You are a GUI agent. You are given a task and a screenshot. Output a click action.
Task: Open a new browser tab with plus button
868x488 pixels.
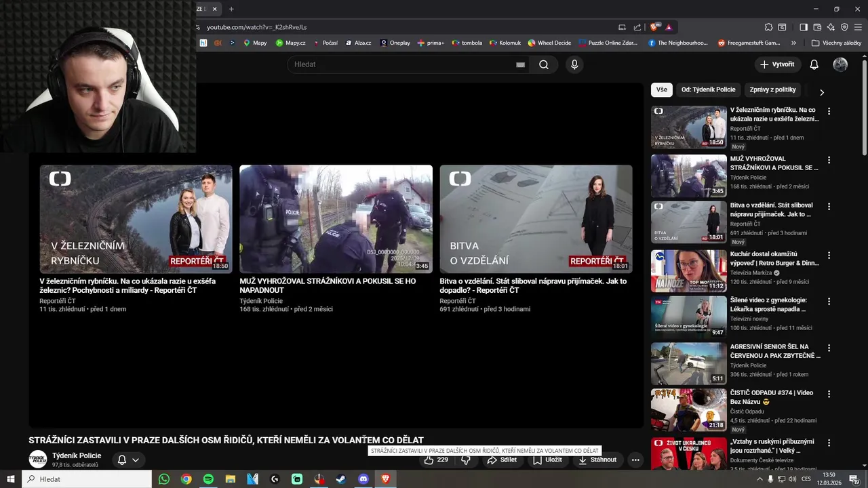tap(231, 9)
